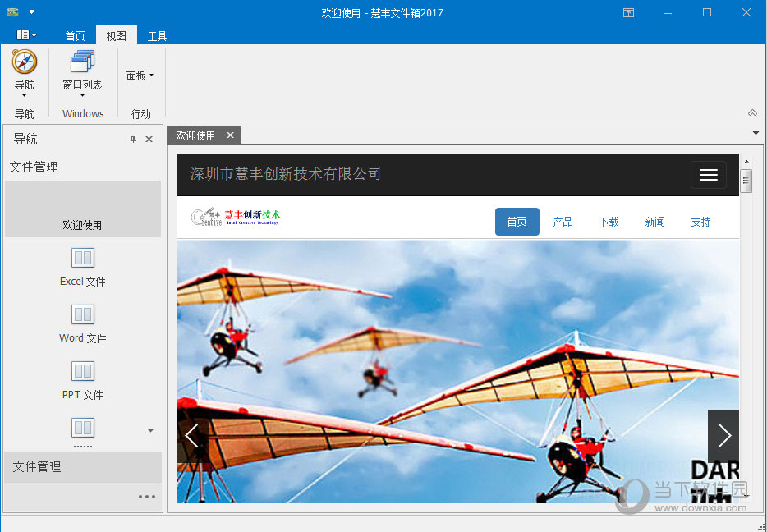Click the window resize grip in status bar
The height and width of the screenshot is (532, 767).
(761, 526)
